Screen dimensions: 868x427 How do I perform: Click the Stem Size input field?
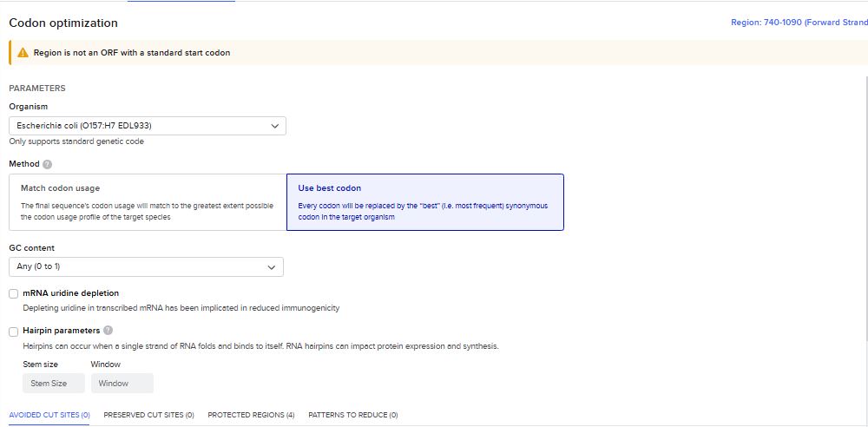(53, 383)
